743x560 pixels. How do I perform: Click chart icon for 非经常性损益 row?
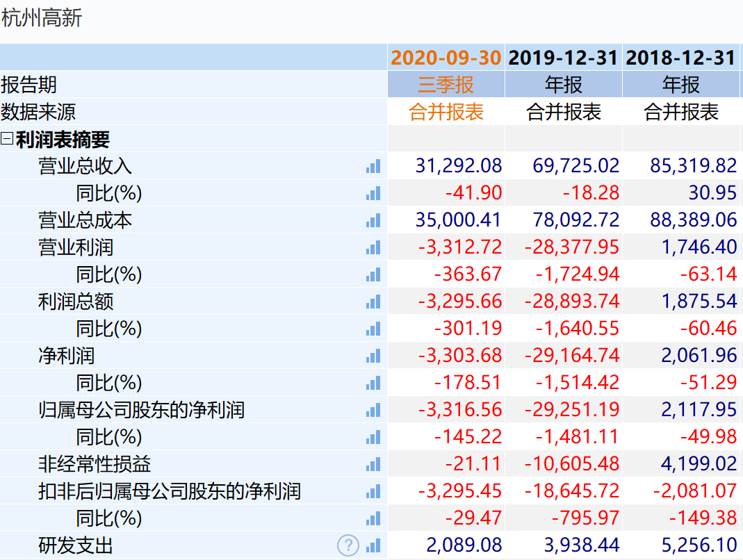[373, 464]
